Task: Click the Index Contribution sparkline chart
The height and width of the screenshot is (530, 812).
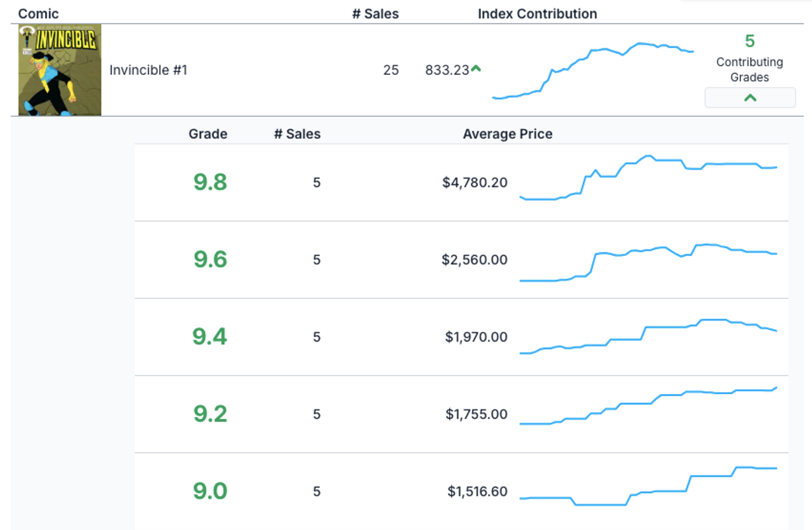Action: tap(593, 70)
